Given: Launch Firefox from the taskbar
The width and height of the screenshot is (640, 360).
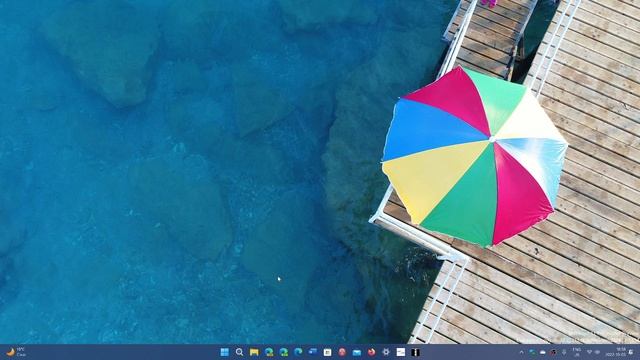Looking at the screenshot, I should (x=371, y=352).
